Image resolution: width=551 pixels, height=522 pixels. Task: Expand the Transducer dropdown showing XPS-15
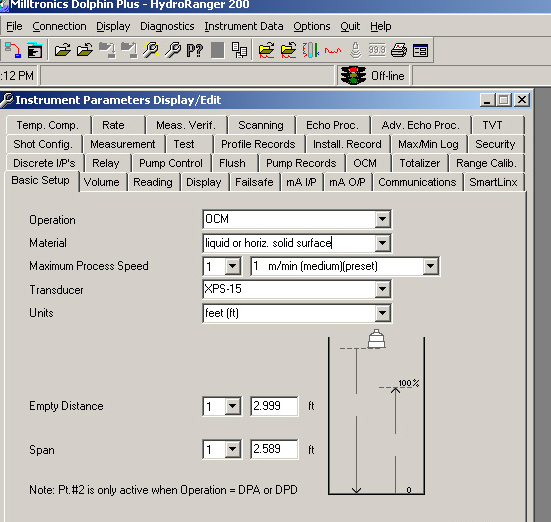click(382, 289)
